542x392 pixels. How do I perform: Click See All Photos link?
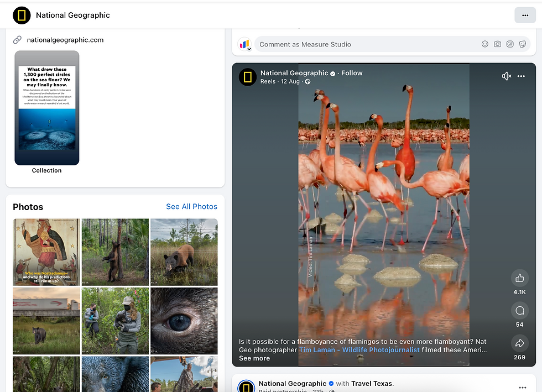[191, 207]
